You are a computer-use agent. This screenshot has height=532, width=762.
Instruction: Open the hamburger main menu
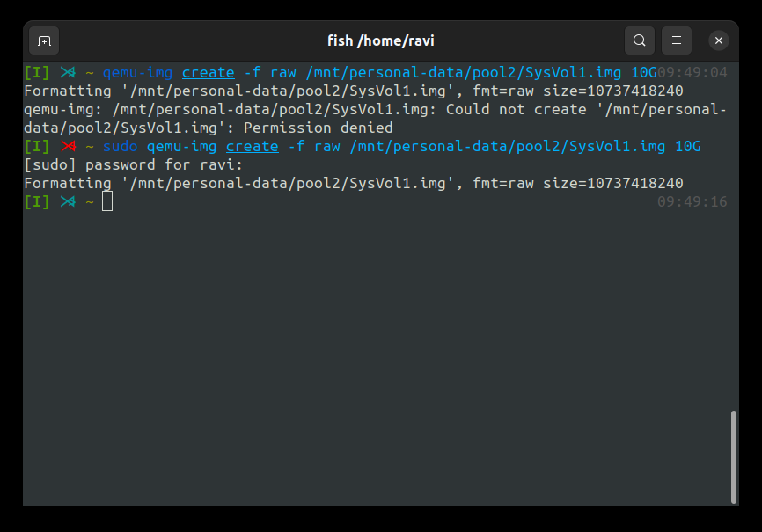tap(676, 40)
